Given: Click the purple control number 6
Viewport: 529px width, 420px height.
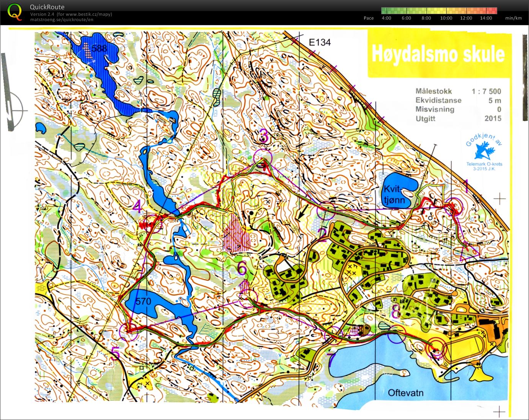Looking at the screenshot, I should pos(242,269).
